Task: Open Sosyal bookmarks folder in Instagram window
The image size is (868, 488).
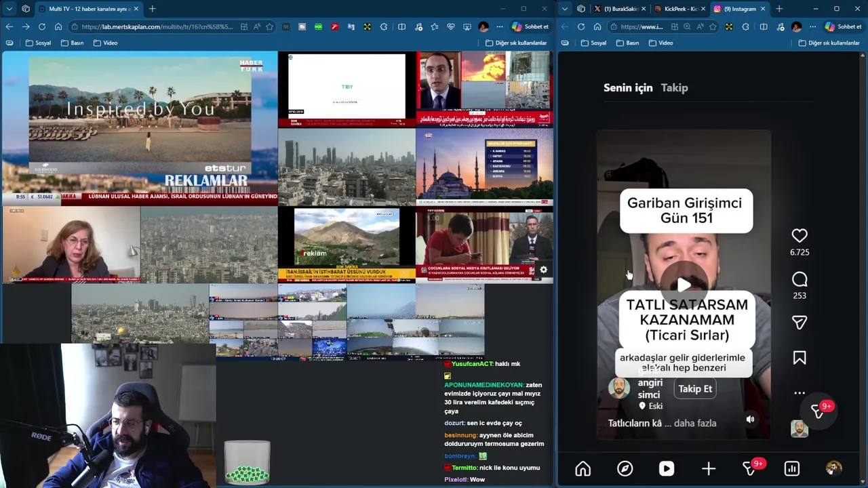Action: [x=593, y=43]
